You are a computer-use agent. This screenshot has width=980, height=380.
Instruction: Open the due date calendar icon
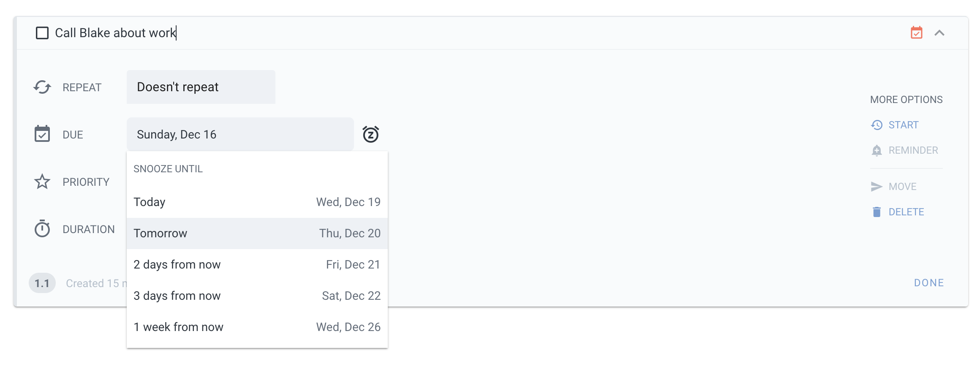(42, 134)
